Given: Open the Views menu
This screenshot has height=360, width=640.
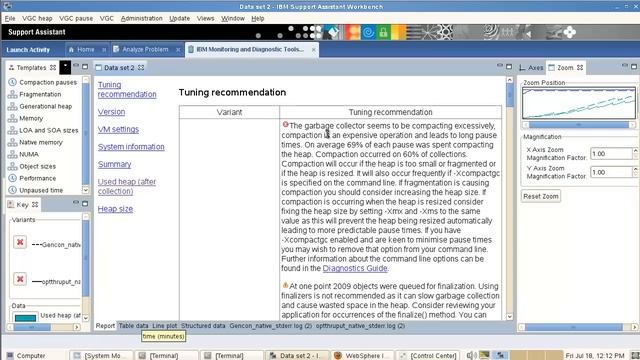Looking at the screenshot, I should (x=205, y=18).
